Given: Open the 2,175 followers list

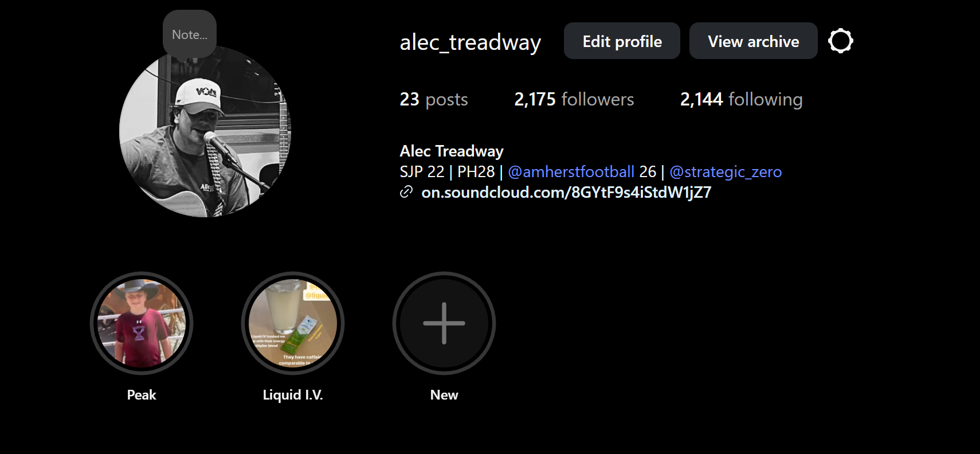Looking at the screenshot, I should click(x=574, y=99).
